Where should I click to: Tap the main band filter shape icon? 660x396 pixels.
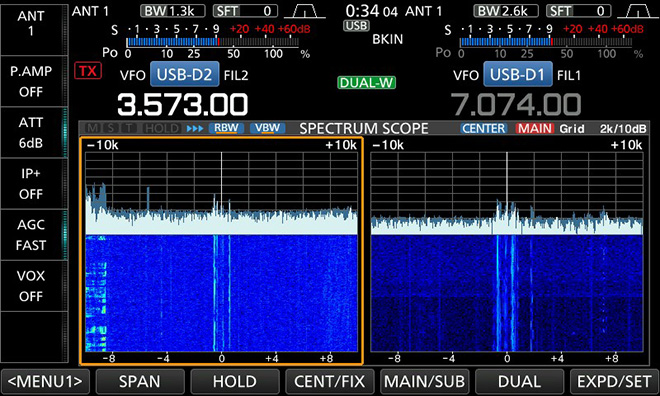point(304,11)
